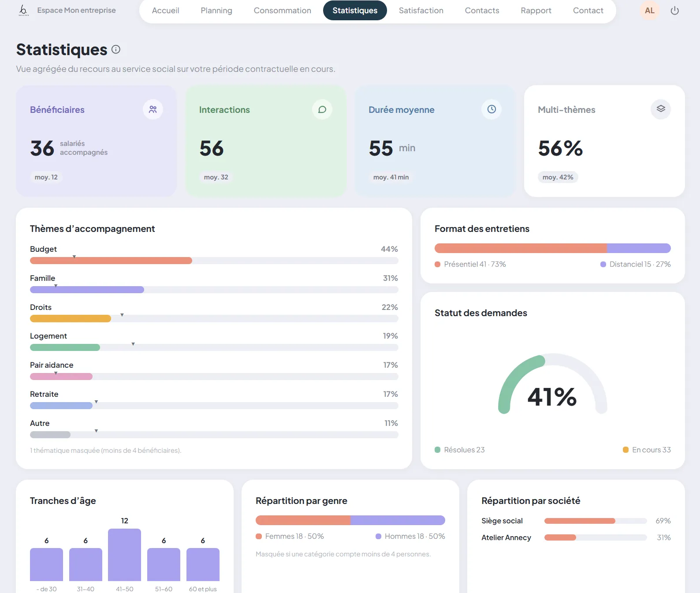Open the Rapport tab

click(536, 11)
